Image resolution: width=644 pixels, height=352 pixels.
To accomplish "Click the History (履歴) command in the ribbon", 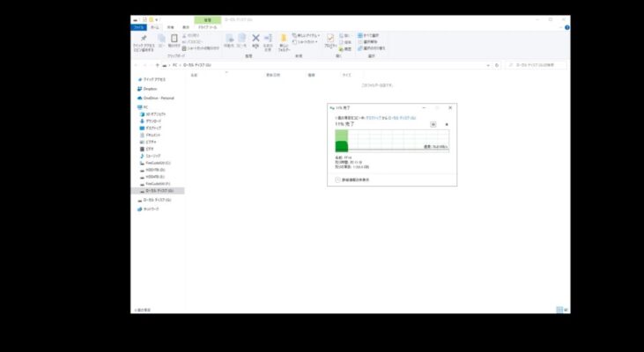I will pos(345,48).
